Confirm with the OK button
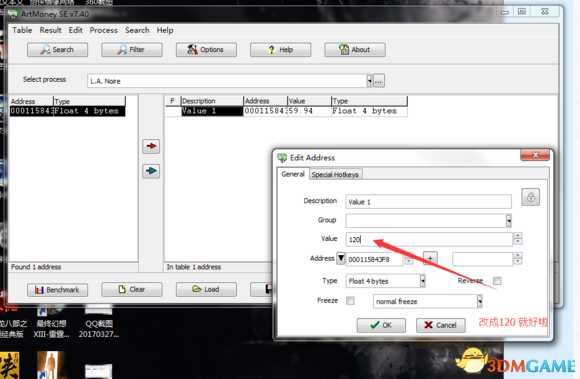580x379 pixels. tap(381, 325)
